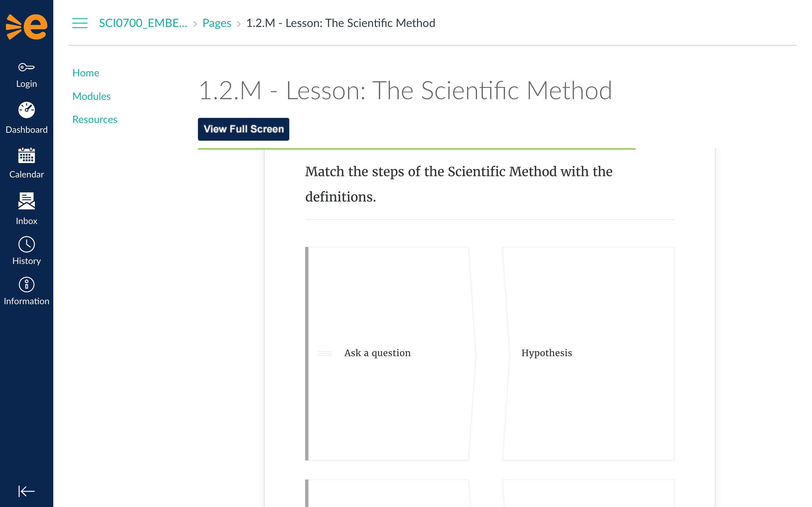The height and width of the screenshot is (507, 812).
Task: Open the Login key icon
Action: (27, 67)
